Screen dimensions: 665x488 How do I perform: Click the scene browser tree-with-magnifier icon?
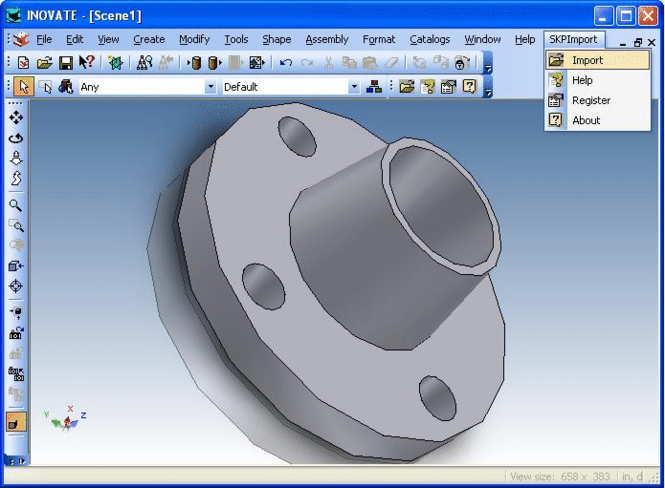(145, 63)
